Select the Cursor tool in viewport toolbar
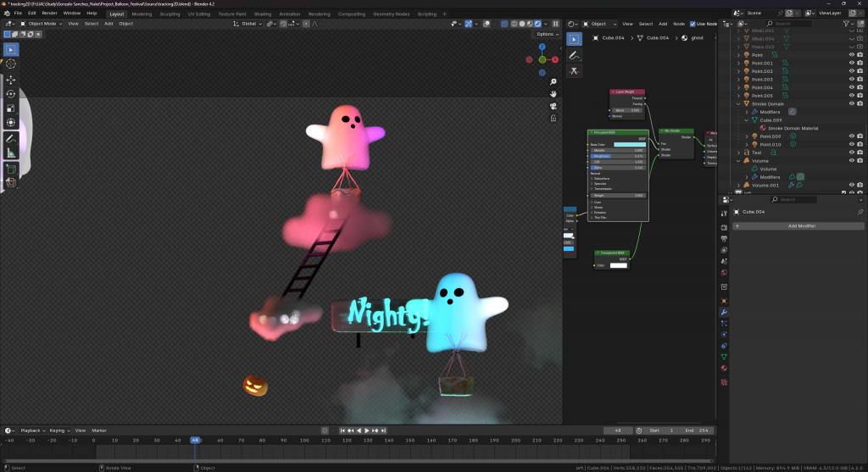 coord(10,64)
